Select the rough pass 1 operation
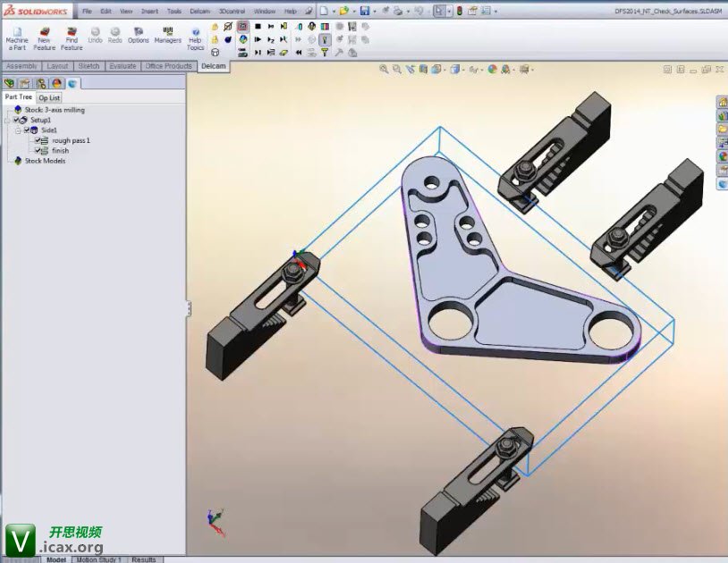 click(71, 140)
